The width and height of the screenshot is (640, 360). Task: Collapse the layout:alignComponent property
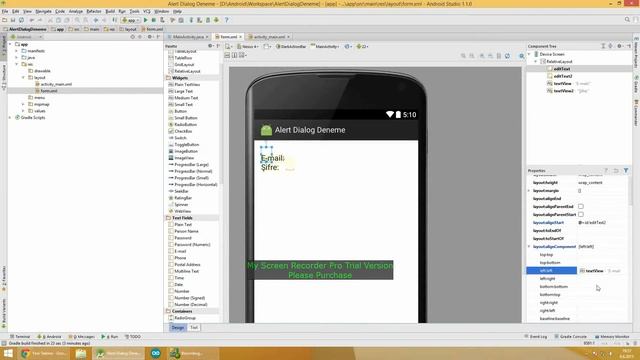click(529, 247)
